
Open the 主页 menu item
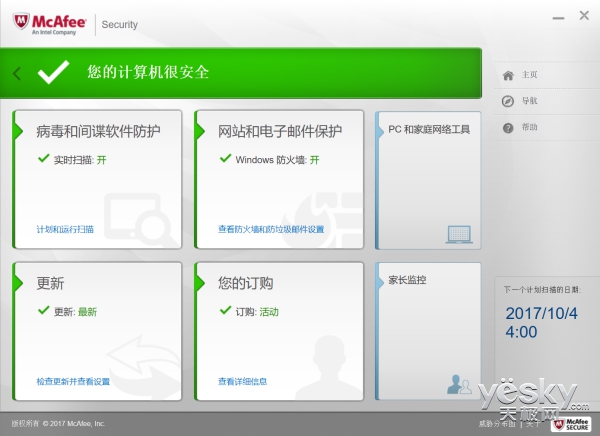(x=530, y=75)
